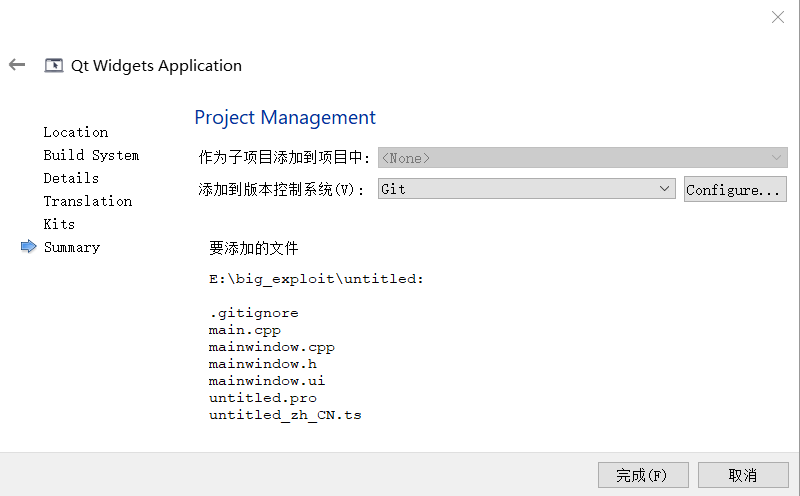Jump to the Details step
The image size is (800, 496).
pos(71,178)
